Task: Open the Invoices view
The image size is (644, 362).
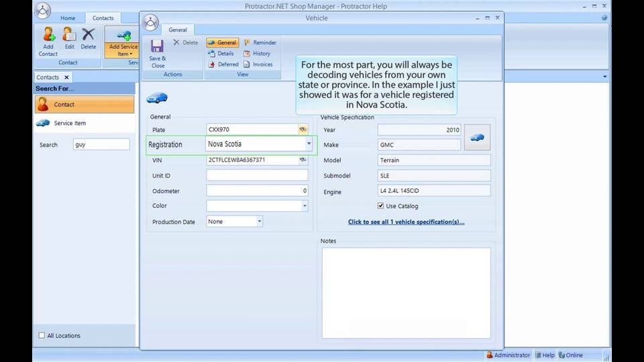Action: (x=258, y=64)
